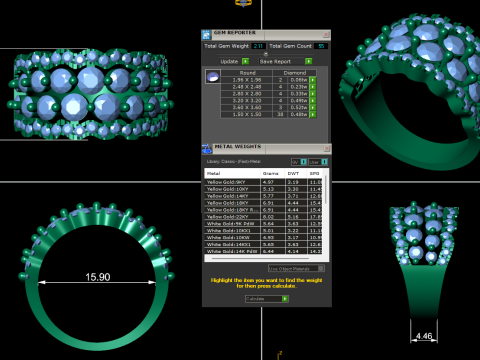
Task: Click the SPG column header
Action: [x=315, y=173]
